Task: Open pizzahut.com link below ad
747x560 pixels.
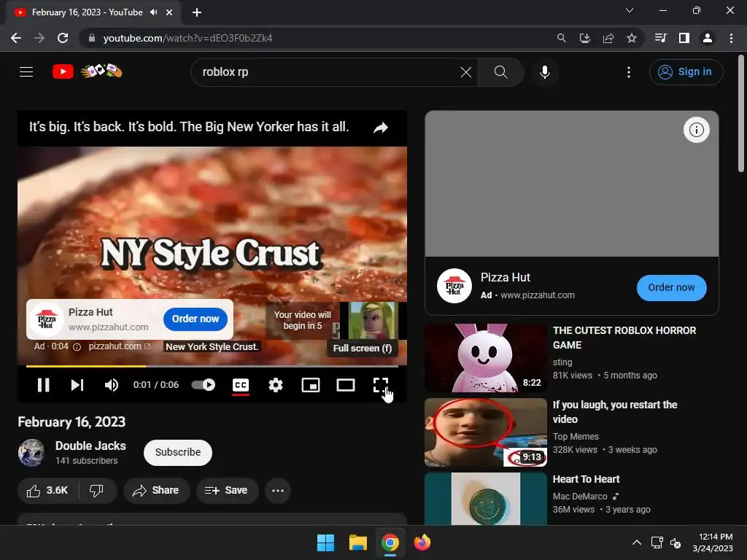Action: click(119, 346)
